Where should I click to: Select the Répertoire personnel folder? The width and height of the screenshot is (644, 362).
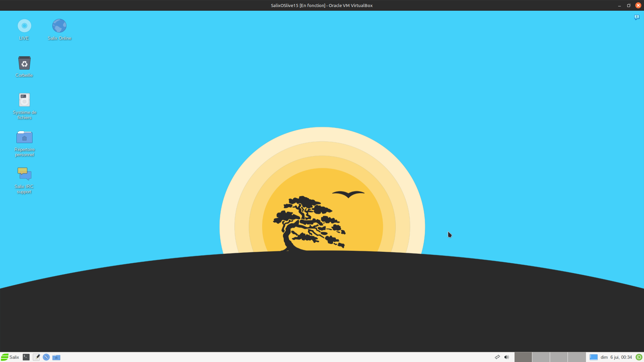point(24,137)
